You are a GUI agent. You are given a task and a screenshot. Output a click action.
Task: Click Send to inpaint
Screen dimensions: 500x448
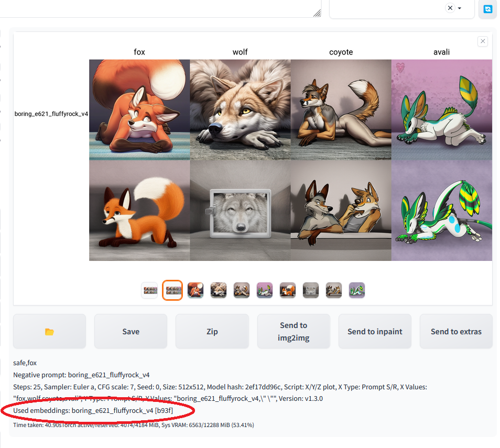pos(375,331)
